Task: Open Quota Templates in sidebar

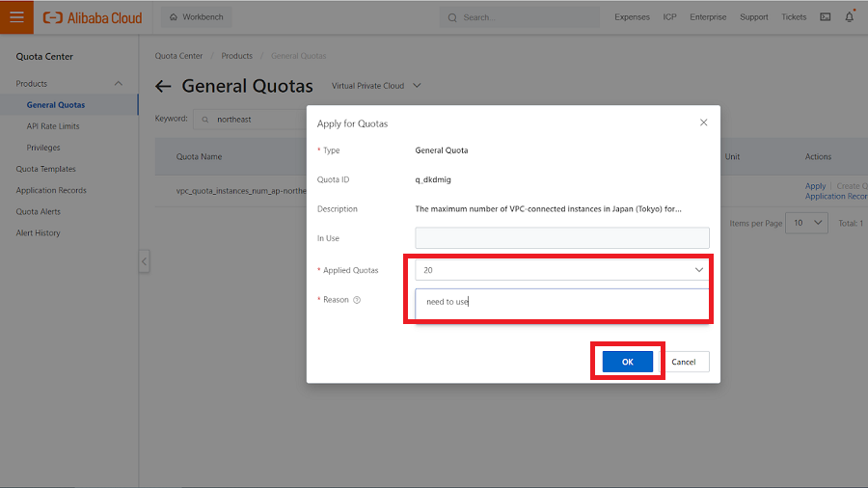Action: point(45,169)
